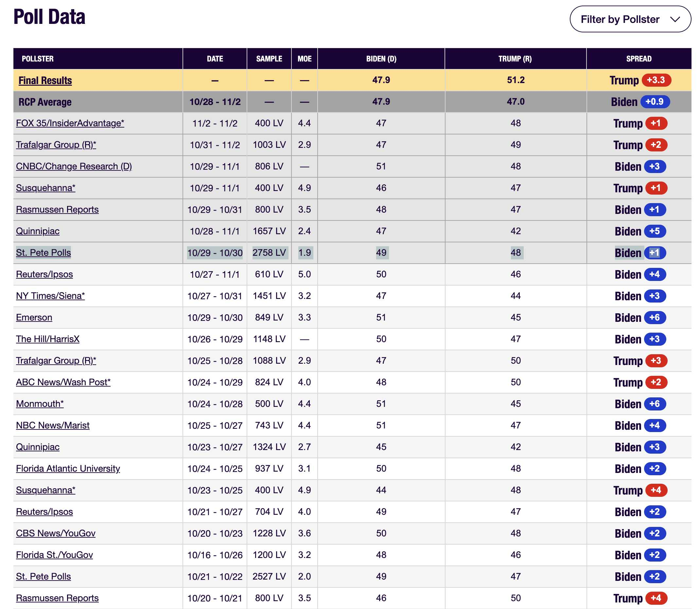The height and width of the screenshot is (609, 700).
Task: Open the Florida Atlantic University poll link
Action: [x=68, y=468]
